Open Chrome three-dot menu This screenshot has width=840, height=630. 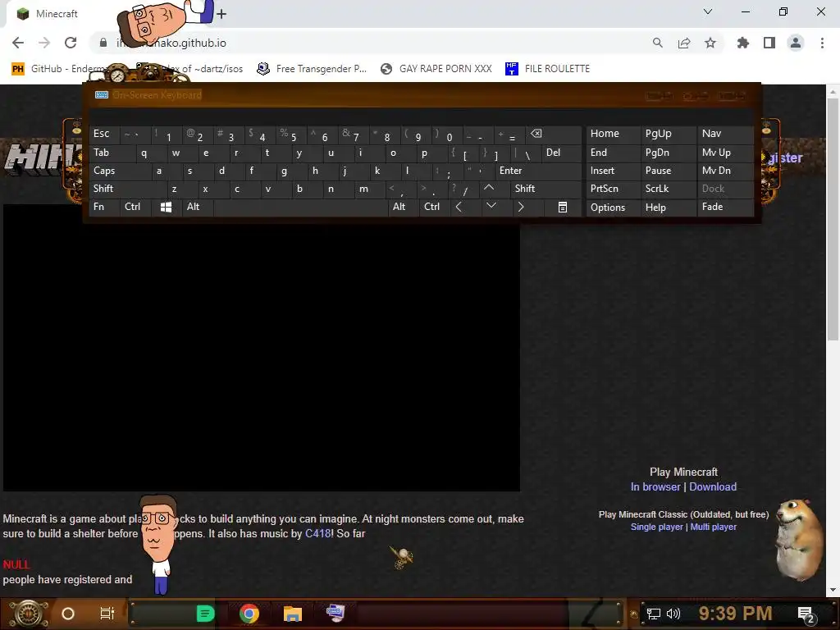point(822,43)
